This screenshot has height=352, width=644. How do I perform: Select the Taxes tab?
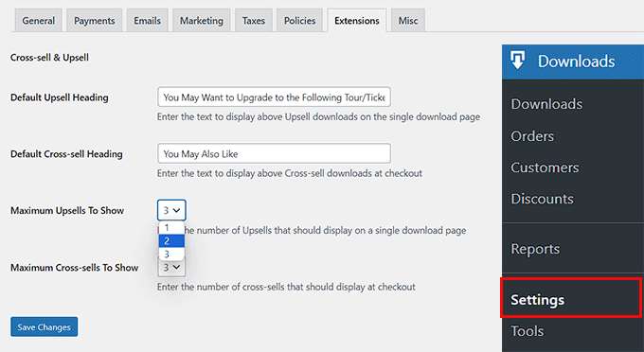[x=254, y=21]
